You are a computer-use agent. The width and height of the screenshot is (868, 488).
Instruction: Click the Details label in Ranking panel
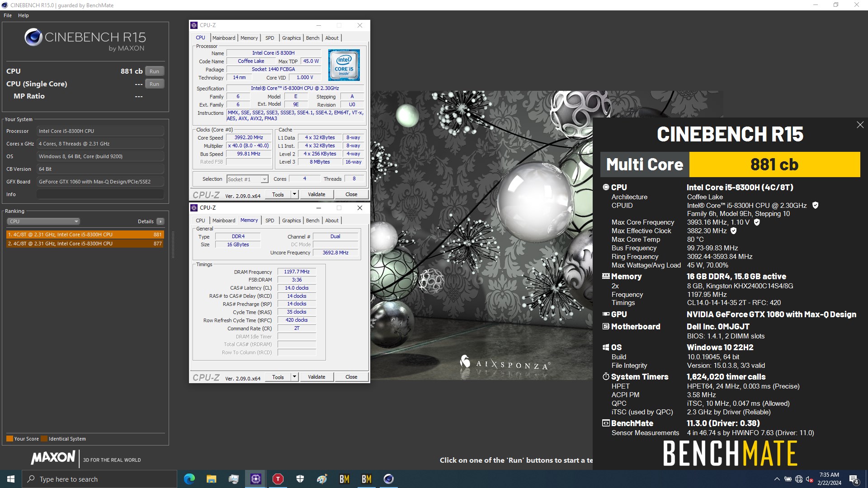pyautogui.click(x=146, y=221)
